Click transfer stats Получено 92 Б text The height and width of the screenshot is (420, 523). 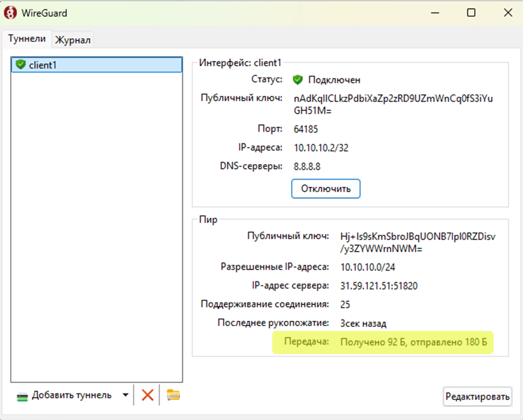(x=413, y=342)
